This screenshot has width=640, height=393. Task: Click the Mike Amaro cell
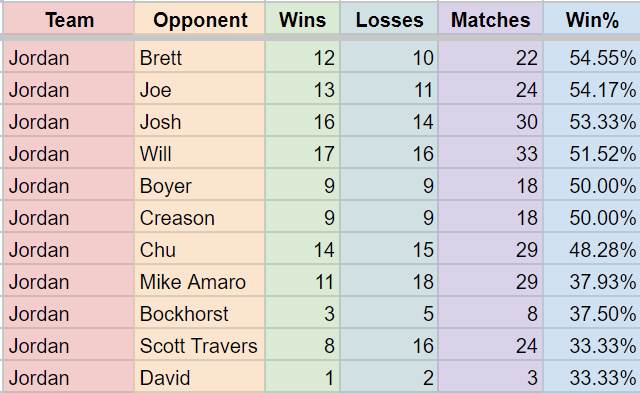click(x=200, y=282)
